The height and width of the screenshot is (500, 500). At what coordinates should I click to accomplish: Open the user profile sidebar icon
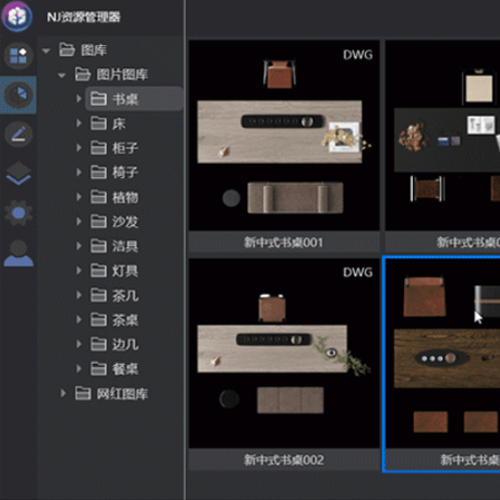(x=19, y=253)
